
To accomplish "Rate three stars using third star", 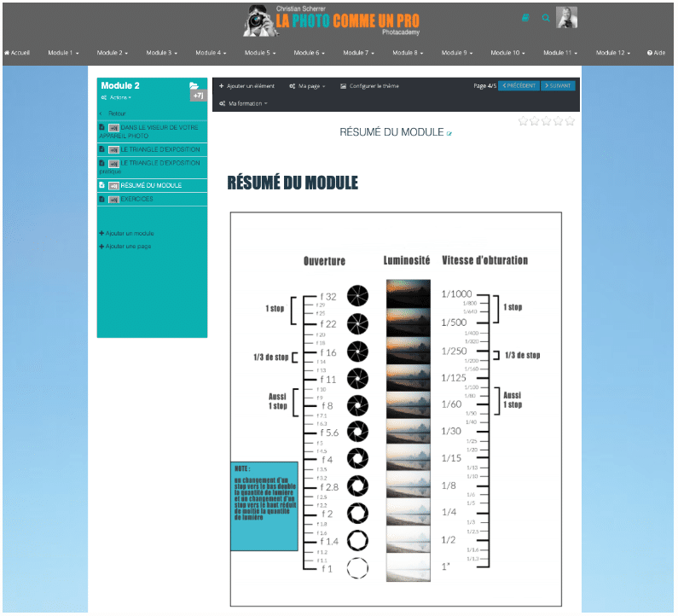I will point(547,120).
